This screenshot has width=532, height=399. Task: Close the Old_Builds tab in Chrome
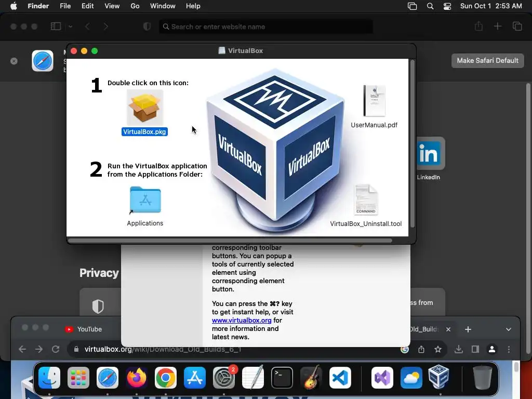tap(448, 329)
